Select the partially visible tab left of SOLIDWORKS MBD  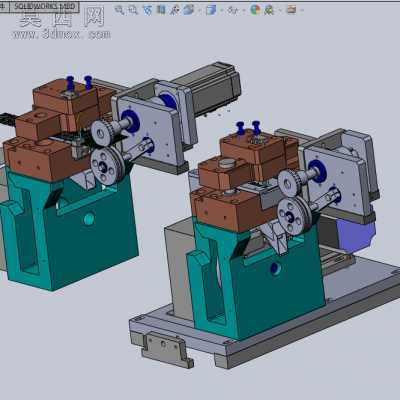coord(4,6)
